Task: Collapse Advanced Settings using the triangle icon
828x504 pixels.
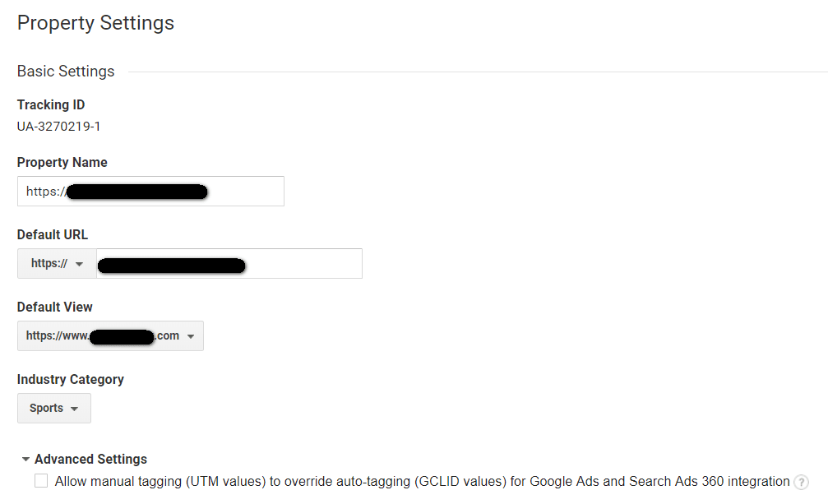Action: coord(25,460)
